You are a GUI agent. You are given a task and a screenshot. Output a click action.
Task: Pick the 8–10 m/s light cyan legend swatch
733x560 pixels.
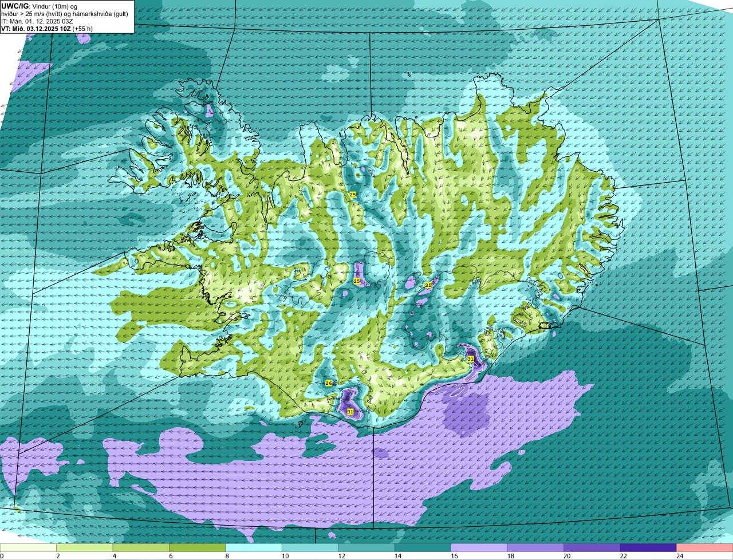[254, 548]
